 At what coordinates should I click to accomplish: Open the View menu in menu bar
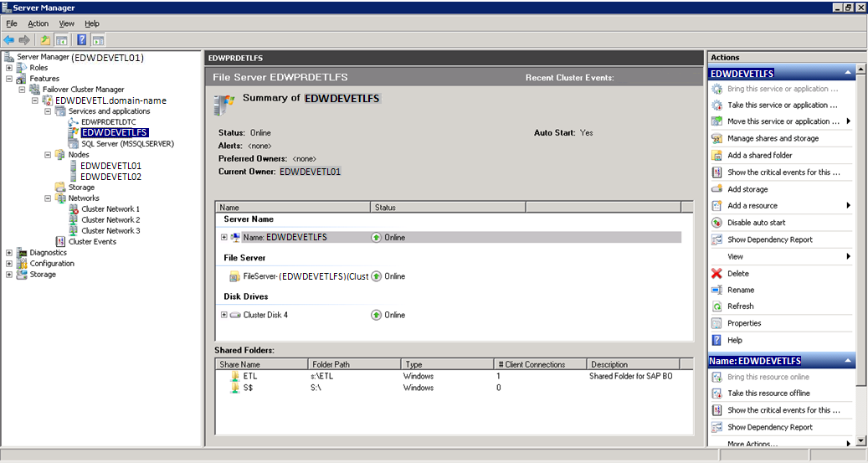click(x=66, y=23)
